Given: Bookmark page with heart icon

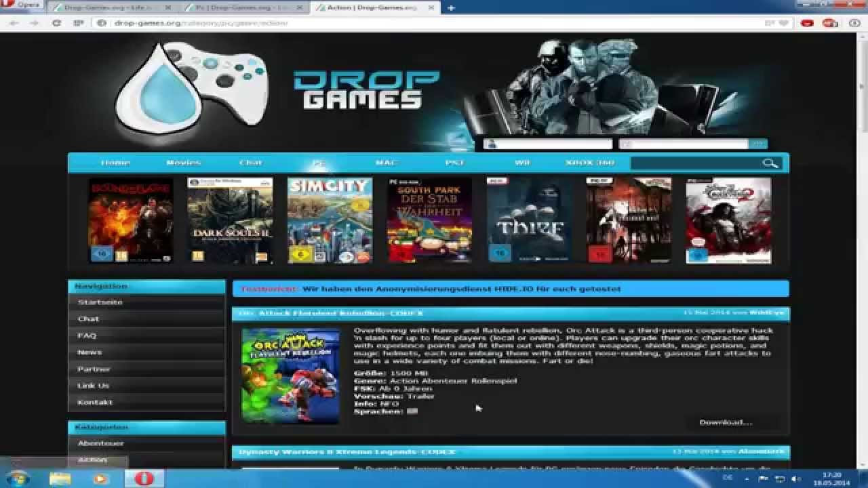Looking at the screenshot, I should [784, 22].
